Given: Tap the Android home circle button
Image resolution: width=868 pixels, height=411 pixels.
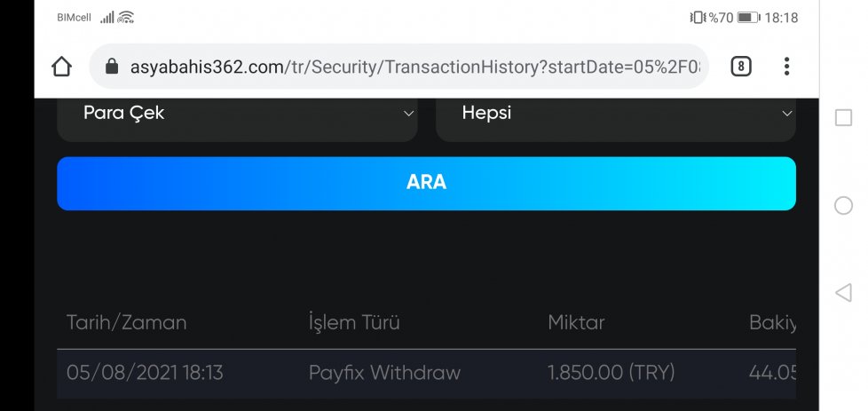Looking at the screenshot, I should pyautogui.click(x=843, y=206).
